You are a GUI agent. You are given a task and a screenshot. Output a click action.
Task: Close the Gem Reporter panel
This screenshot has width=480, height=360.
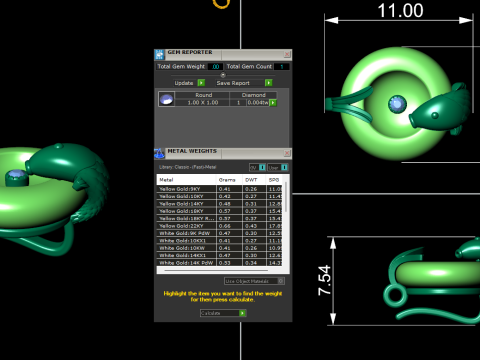[x=287, y=54]
